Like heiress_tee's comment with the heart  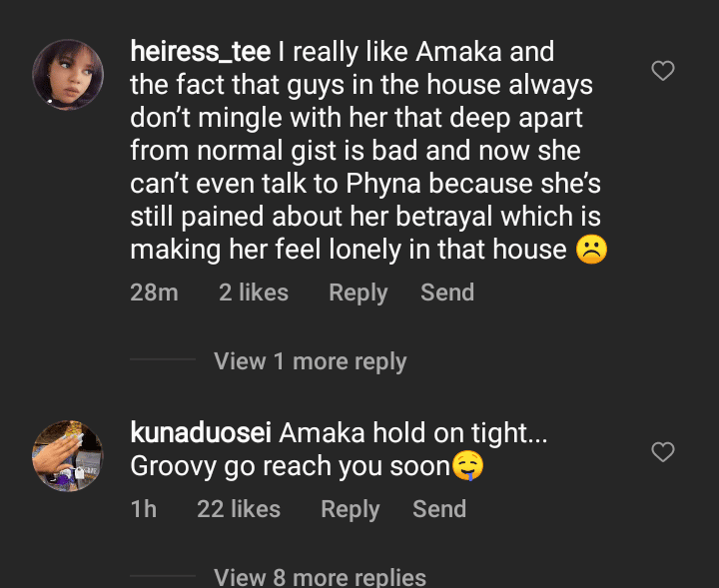662,71
